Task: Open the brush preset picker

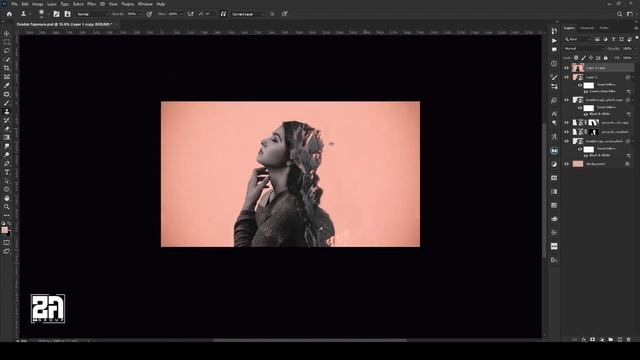Action: pos(42,14)
